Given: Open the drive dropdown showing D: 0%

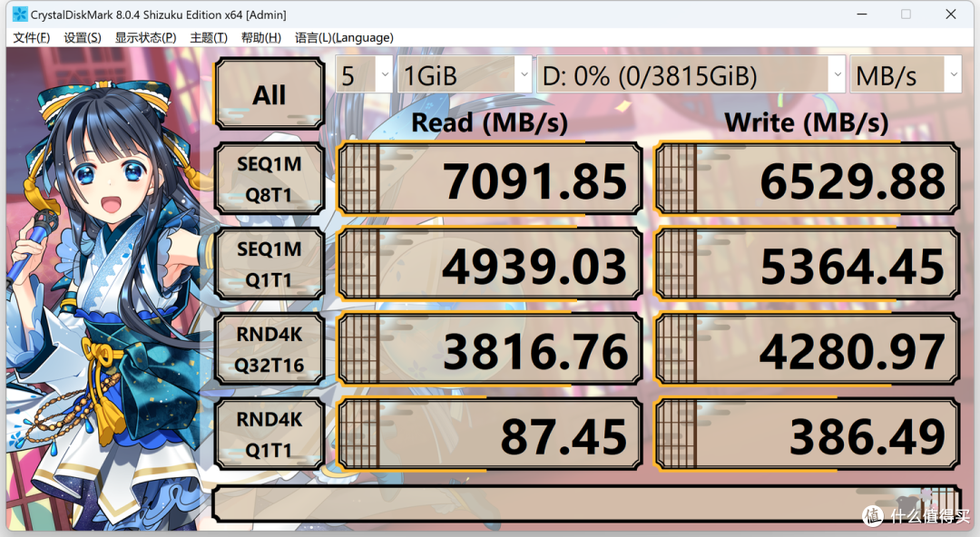Looking at the screenshot, I should [x=691, y=74].
